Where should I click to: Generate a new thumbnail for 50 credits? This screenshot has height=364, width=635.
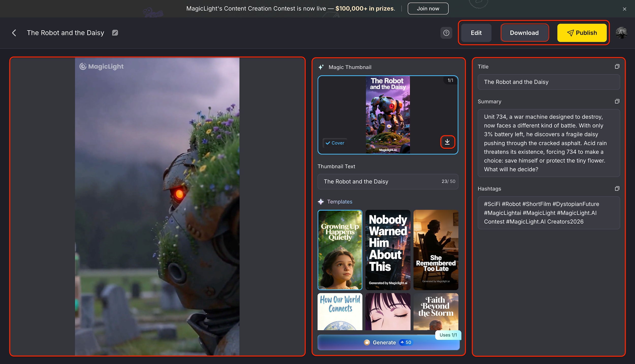tap(388, 342)
